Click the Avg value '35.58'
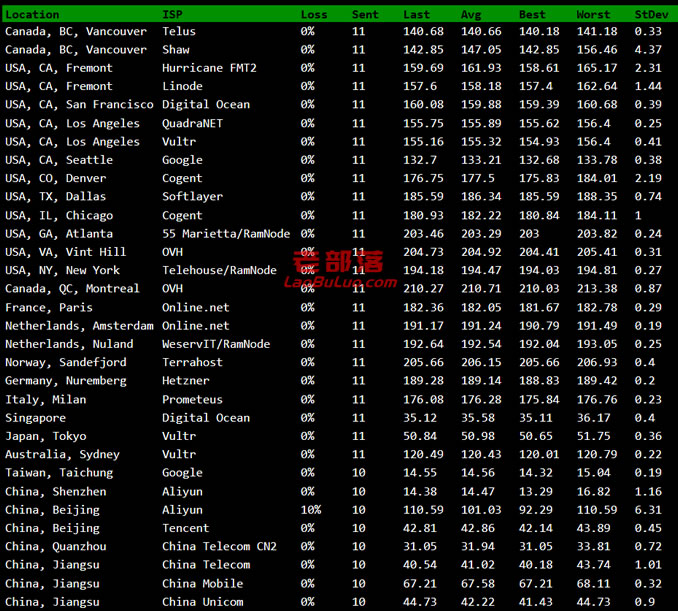 pyautogui.click(x=478, y=418)
